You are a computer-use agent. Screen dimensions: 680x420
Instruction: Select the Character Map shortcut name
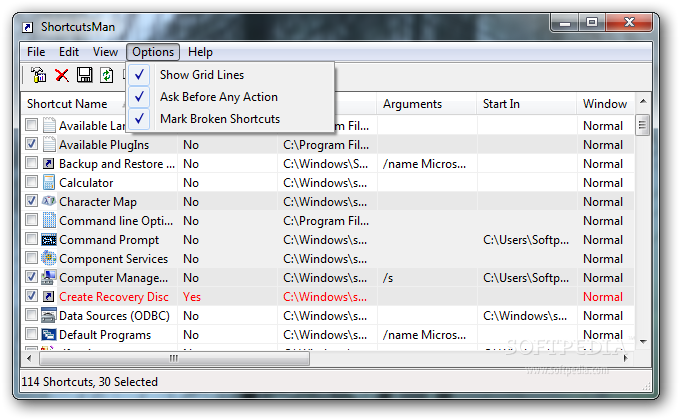tap(98, 202)
